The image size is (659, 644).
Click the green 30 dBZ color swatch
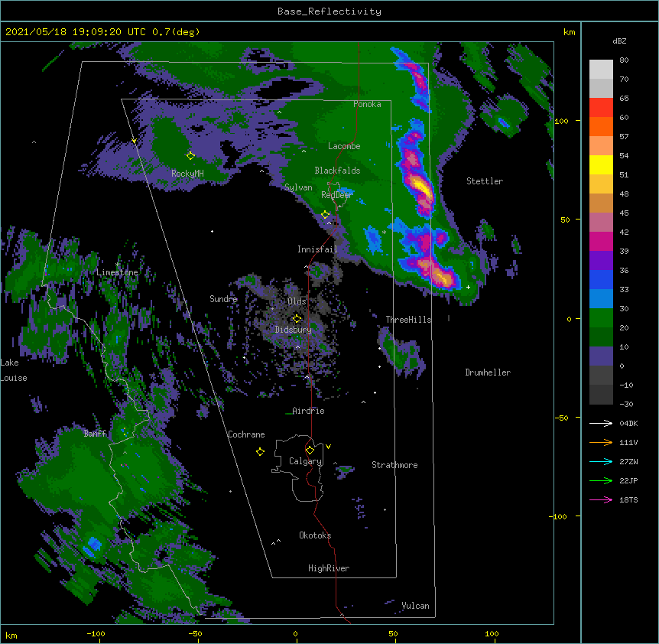click(x=601, y=318)
